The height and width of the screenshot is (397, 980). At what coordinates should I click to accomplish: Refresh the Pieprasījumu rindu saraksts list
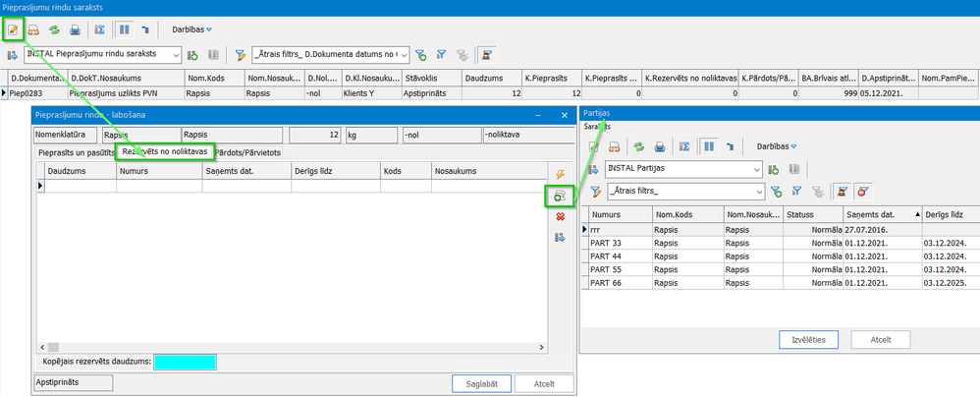click(x=54, y=29)
